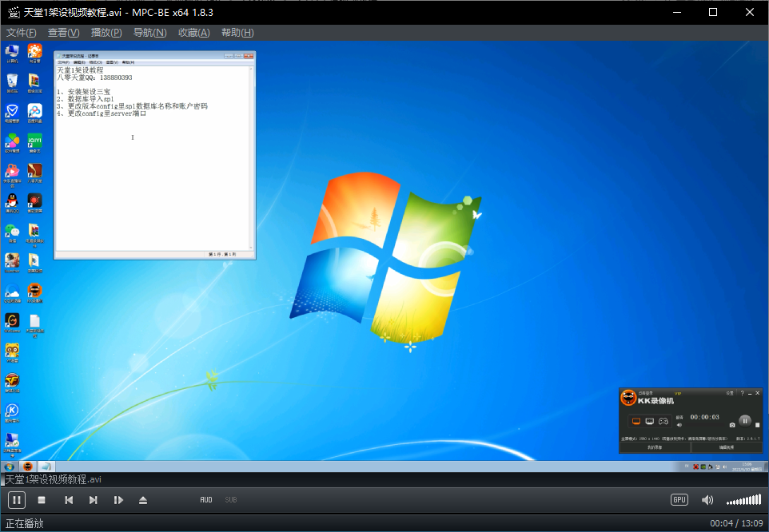The height and width of the screenshot is (532, 769).
Task: Open the SUB subtitle selector
Action: (230, 500)
